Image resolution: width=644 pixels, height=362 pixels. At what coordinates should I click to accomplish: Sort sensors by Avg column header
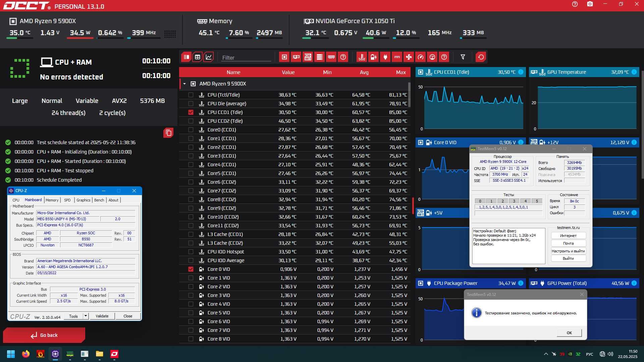364,72
